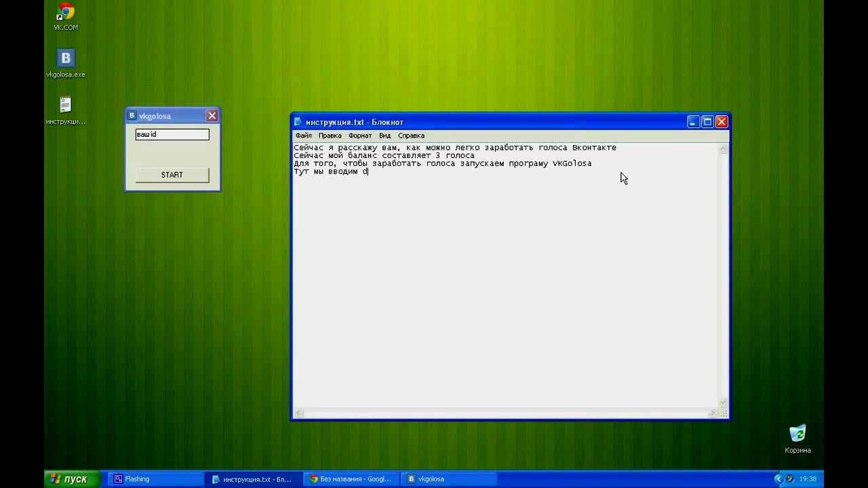Screen dimensions: 868x488
Task: Click Notepad vertical scrollbar up arrow
Action: (723, 149)
